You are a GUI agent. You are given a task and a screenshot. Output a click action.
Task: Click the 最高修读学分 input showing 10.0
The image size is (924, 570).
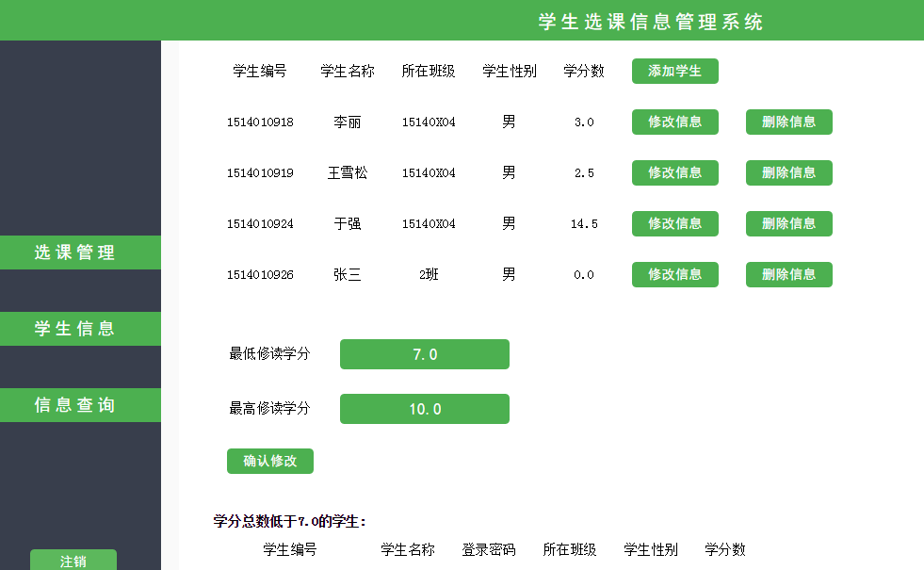pyautogui.click(x=424, y=409)
